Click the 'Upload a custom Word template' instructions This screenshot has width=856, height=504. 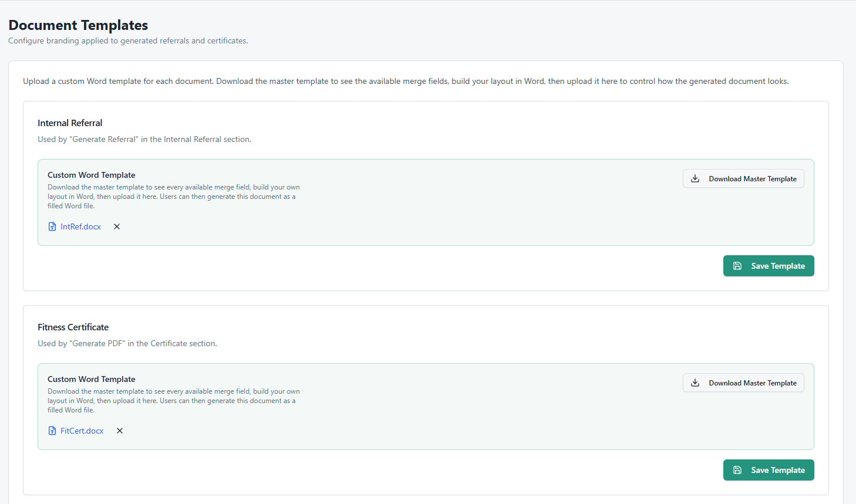tap(406, 81)
